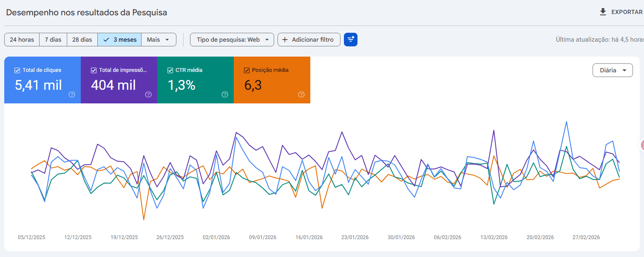Uncheck the Total de impressões checkbox
This screenshot has height=257, width=644.
tap(94, 70)
